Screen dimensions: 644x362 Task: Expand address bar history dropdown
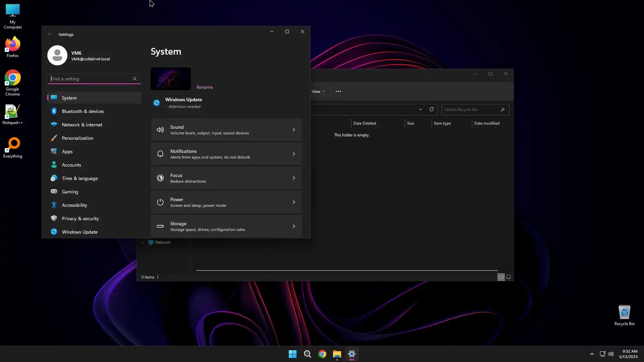tap(420, 109)
